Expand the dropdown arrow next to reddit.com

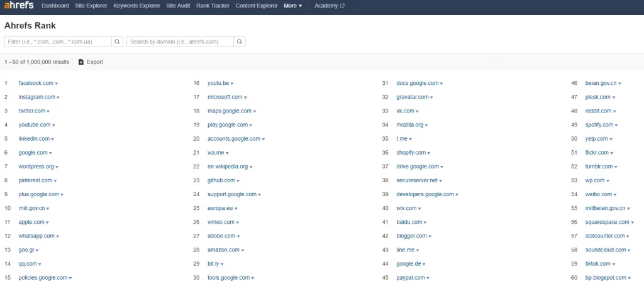[x=614, y=111]
